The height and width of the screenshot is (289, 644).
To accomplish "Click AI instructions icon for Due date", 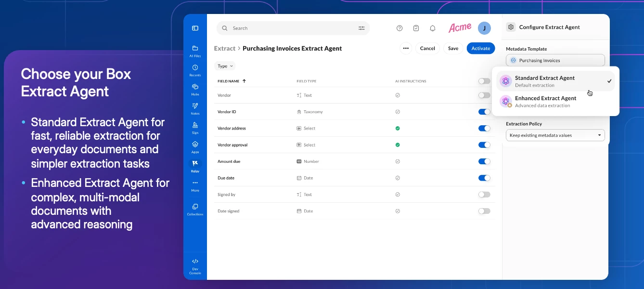I will click(x=398, y=178).
